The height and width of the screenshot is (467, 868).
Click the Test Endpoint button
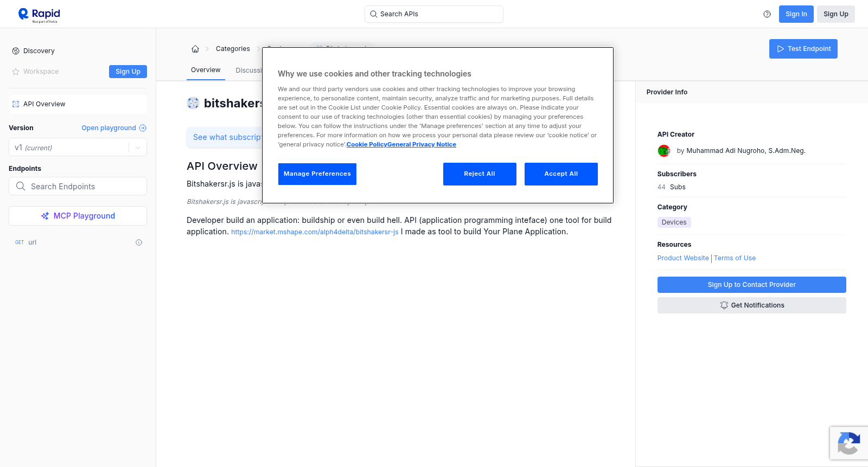[803, 49]
